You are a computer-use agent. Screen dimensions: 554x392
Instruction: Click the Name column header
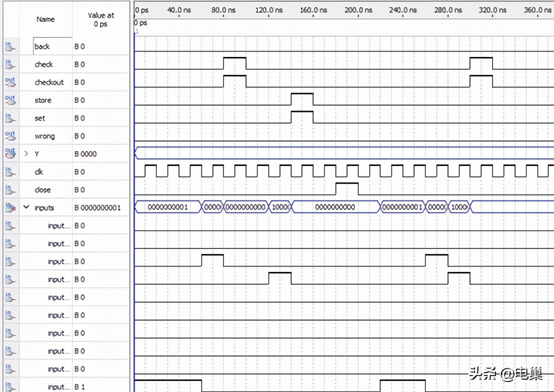(45, 19)
